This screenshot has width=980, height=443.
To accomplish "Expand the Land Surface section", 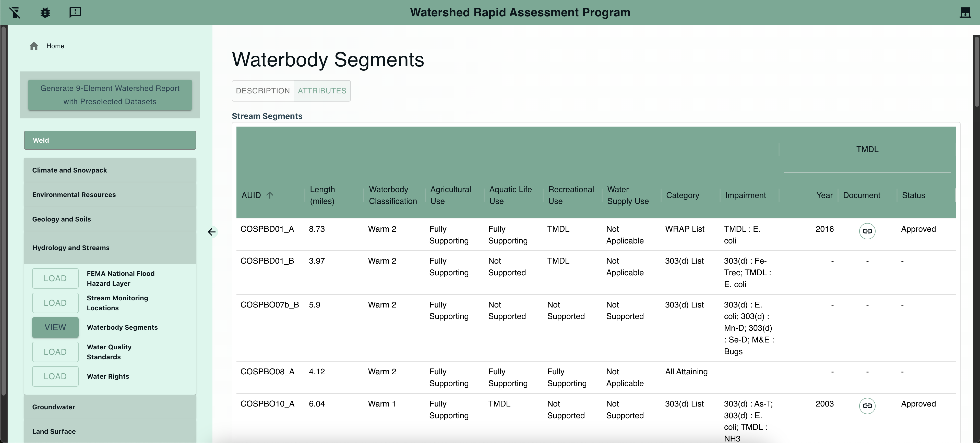I will (110, 431).
